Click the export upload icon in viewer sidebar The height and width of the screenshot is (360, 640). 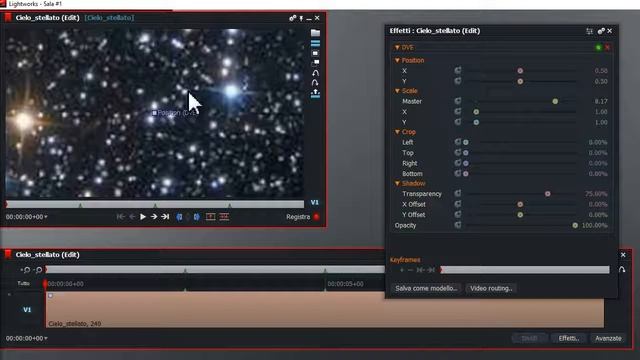click(315, 94)
